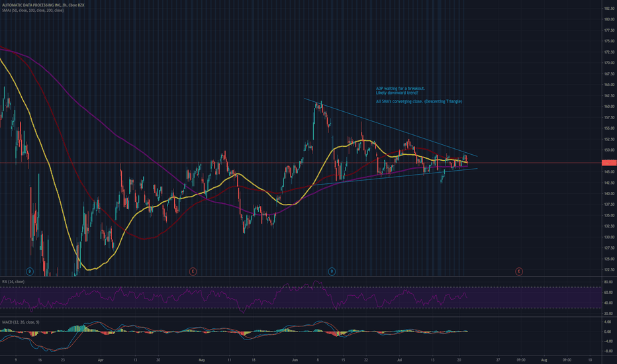The image size is (617, 364).
Task: Click the 135.00 price axis label
Action: [x=609, y=216]
